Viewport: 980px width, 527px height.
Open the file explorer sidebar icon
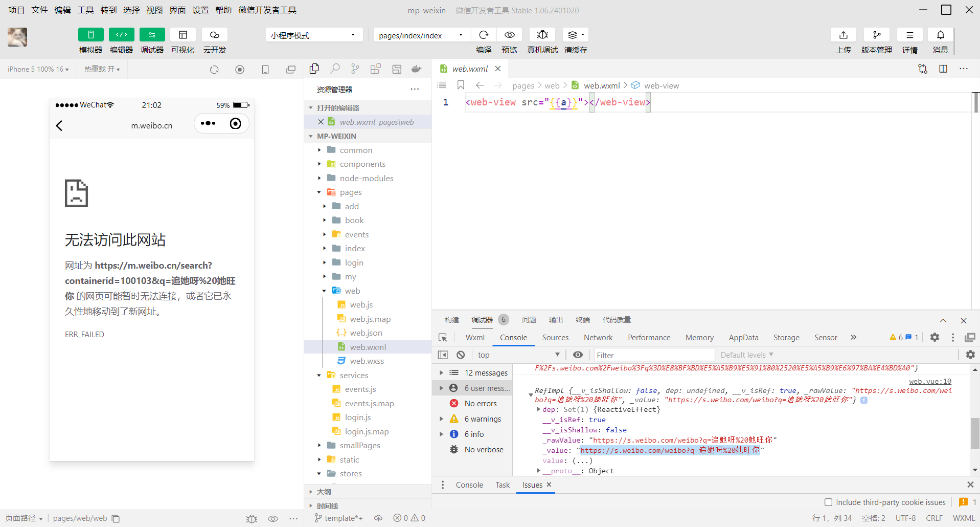(x=314, y=69)
